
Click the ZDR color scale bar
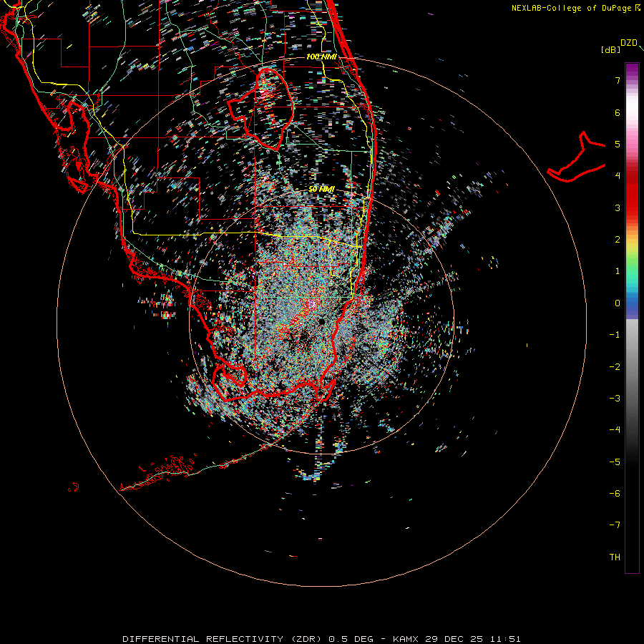632,318
